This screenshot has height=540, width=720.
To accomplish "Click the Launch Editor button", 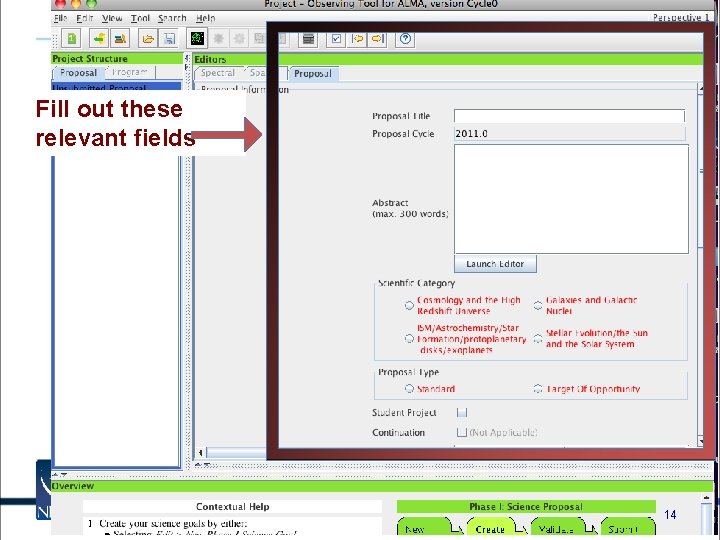I will point(495,264).
